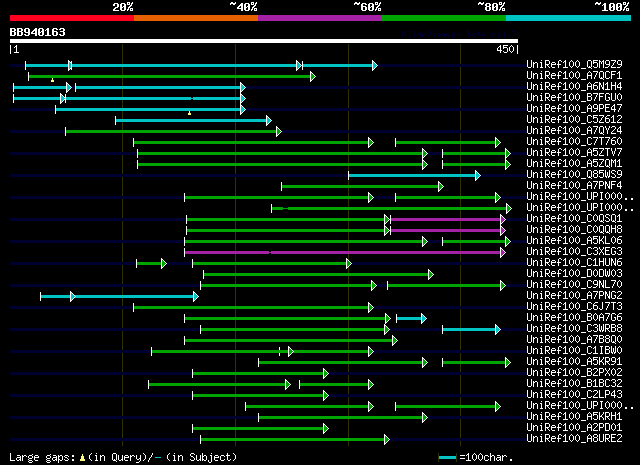Click the green alignment bar for D0DW03
Image resolution: width=640 pixels, height=465 pixels.
coord(318,275)
